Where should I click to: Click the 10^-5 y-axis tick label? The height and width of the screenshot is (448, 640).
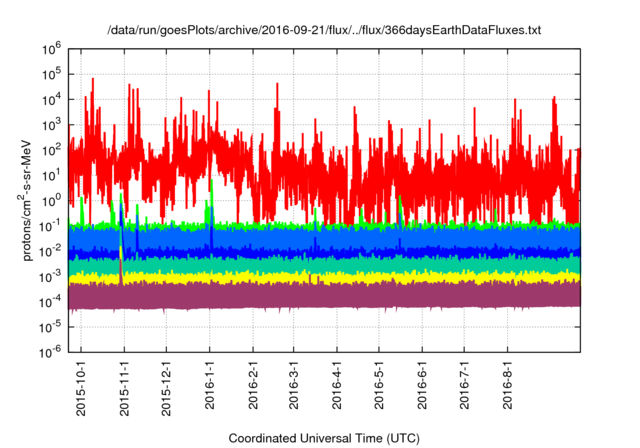[51, 327]
